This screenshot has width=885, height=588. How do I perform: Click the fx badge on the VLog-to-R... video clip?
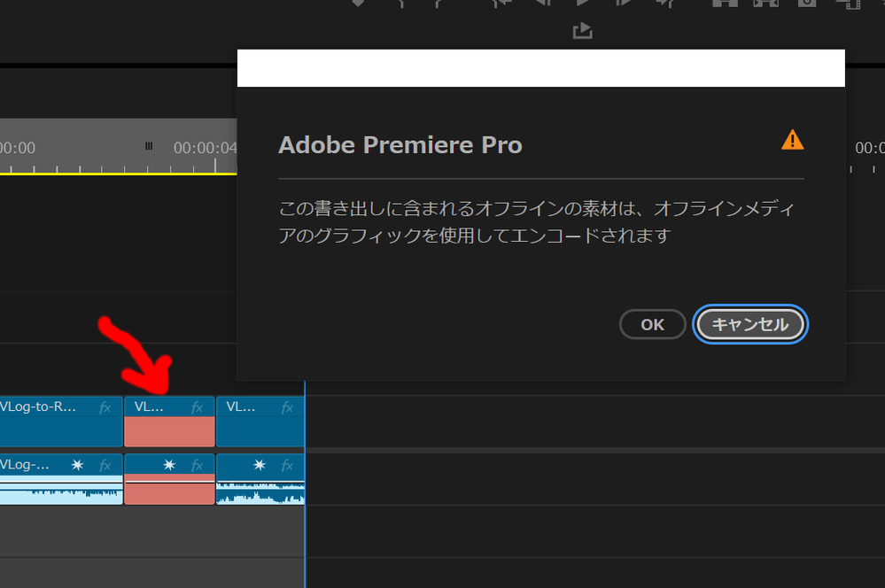point(105,407)
